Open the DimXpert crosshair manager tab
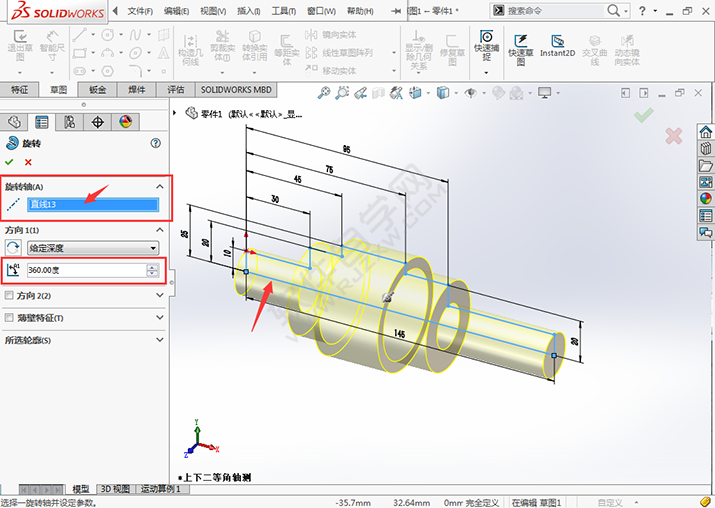The width and height of the screenshot is (715, 508). click(97, 122)
